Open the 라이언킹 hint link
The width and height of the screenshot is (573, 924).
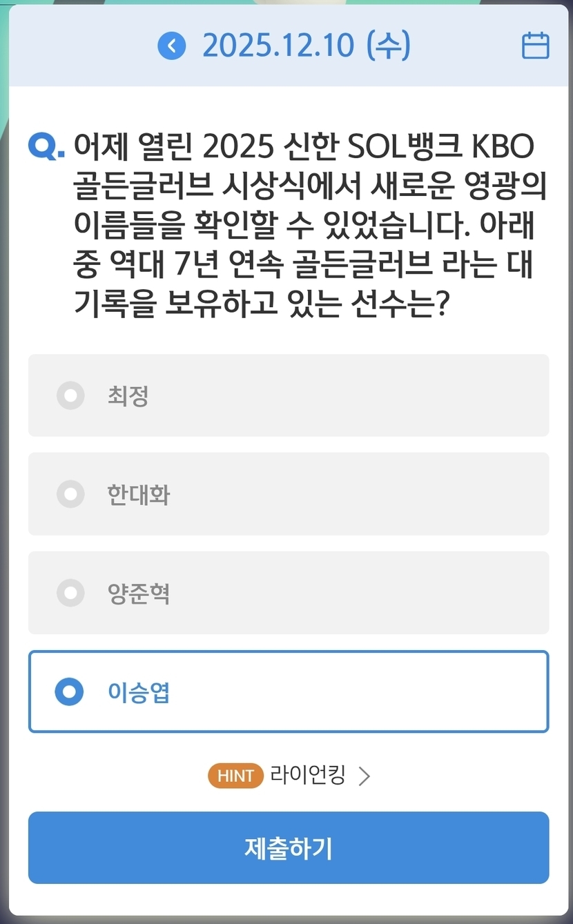click(307, 776)
